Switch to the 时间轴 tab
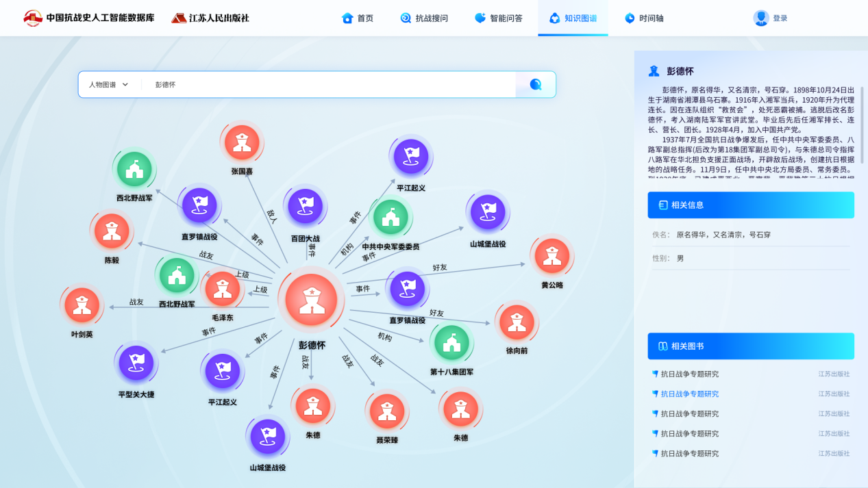 [643, 18]
